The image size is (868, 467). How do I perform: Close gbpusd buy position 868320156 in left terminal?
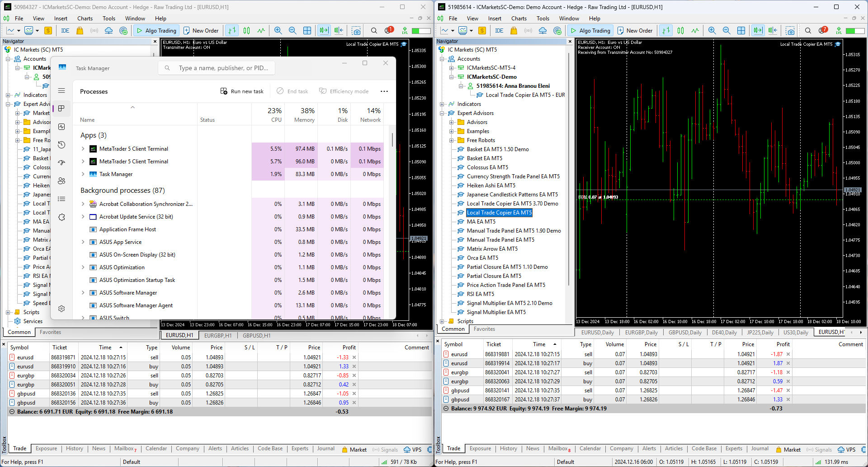[x=354, y=403]
